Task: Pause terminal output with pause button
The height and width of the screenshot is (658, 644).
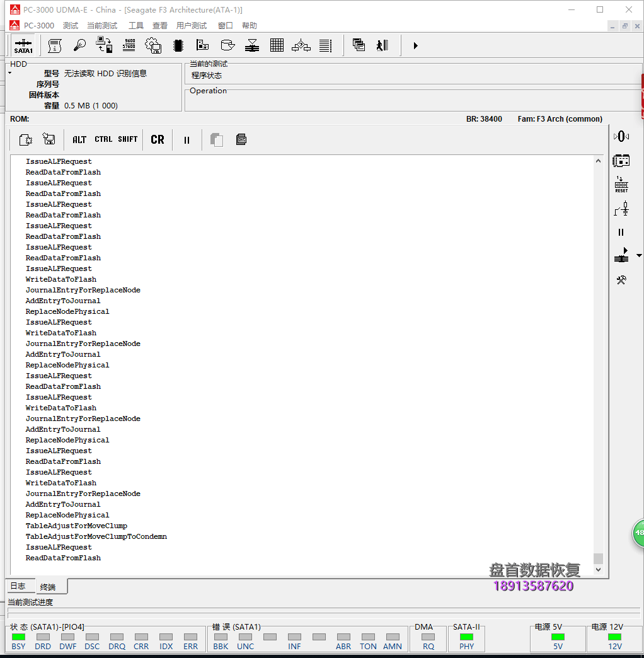Action: click(187, 140)
